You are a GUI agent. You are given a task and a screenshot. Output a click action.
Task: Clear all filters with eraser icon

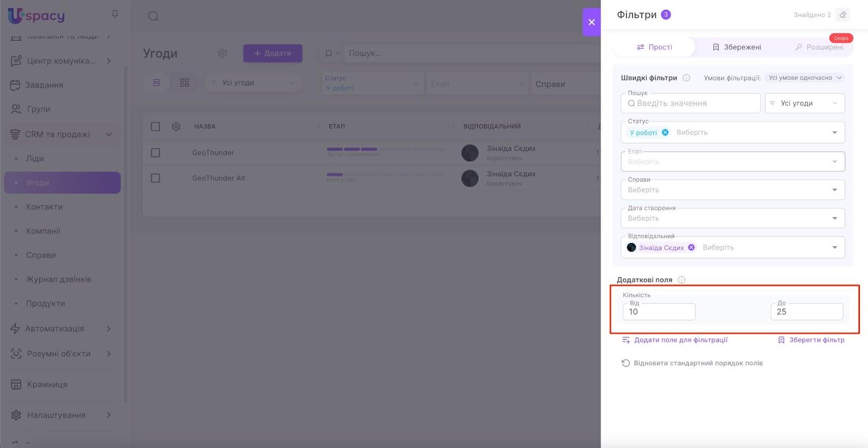click(843, 15)
